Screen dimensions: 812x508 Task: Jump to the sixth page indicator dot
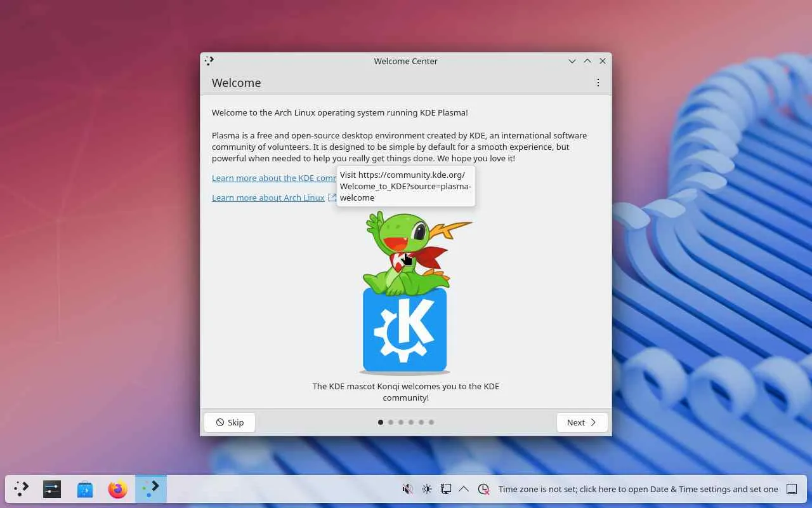click(x=431, y=422)
